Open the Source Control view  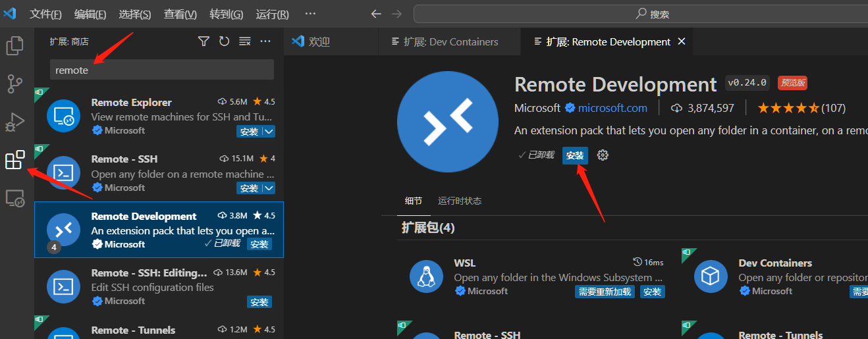tap(14, 84)
